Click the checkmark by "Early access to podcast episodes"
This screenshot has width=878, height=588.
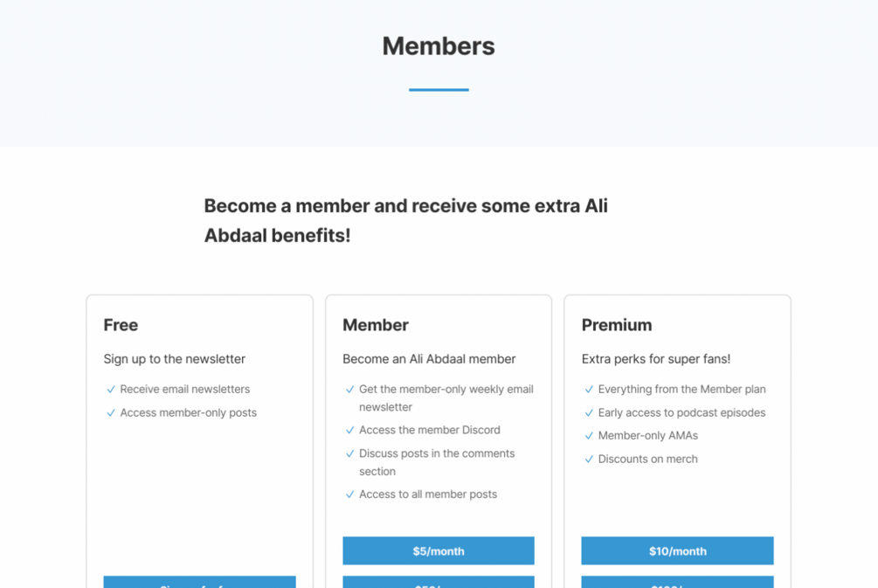click(x=589, y=413)
